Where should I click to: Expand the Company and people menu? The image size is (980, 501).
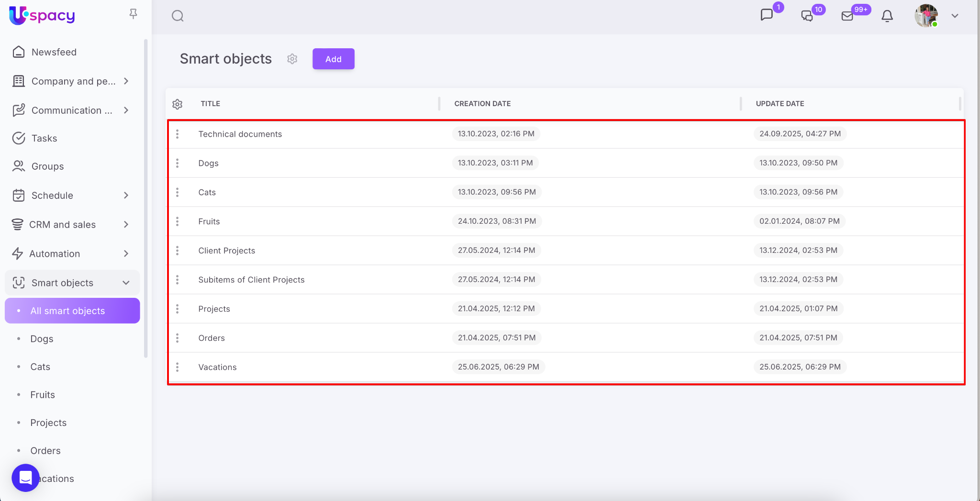[x=126, y=81]
